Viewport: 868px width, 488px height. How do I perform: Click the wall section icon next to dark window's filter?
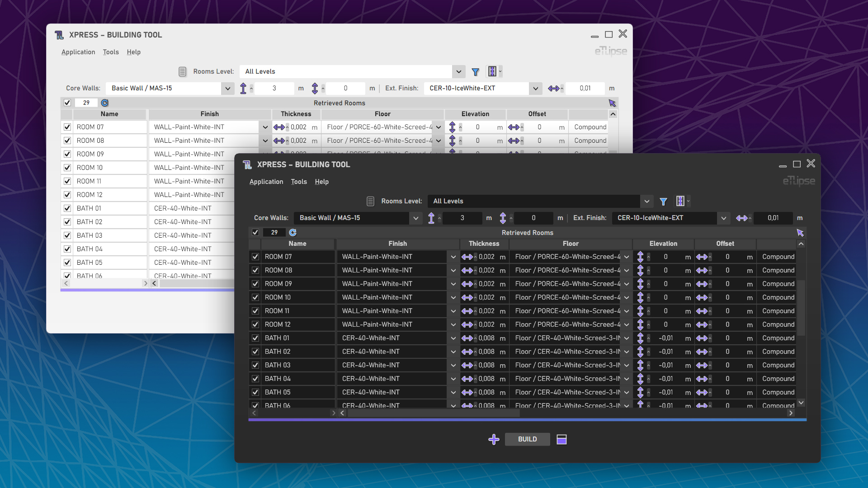pos(680,201)
